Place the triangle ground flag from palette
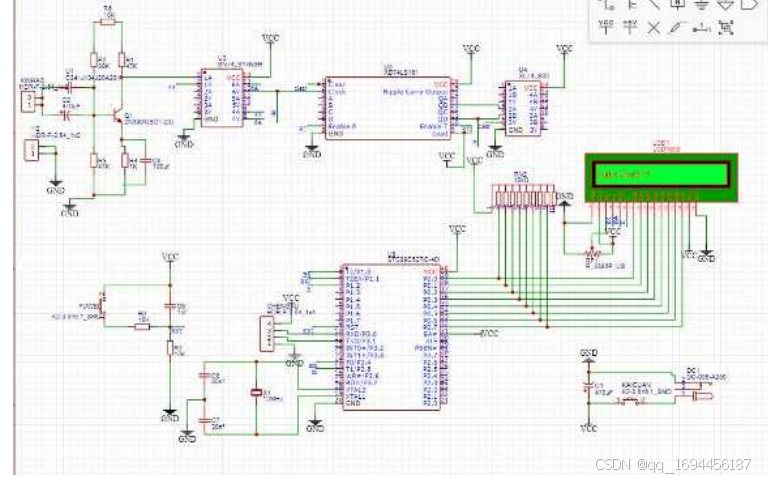 click(725, 4)
